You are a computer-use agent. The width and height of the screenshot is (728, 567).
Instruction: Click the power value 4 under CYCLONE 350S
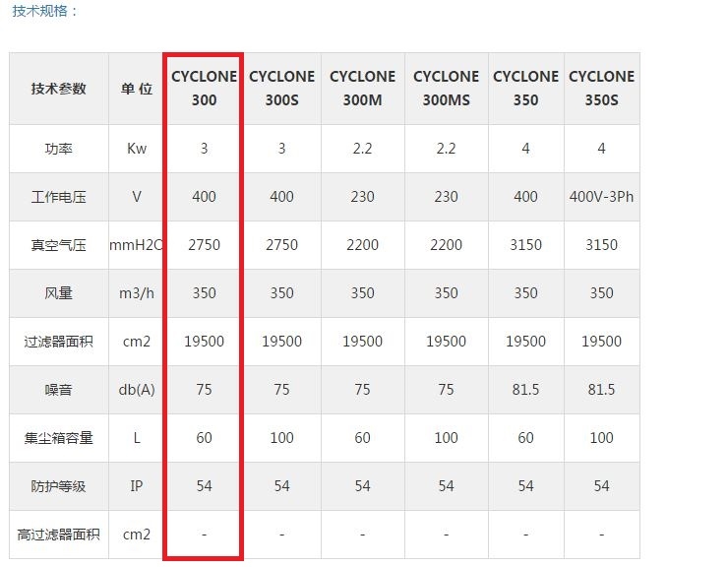click(x=602, y=149)
